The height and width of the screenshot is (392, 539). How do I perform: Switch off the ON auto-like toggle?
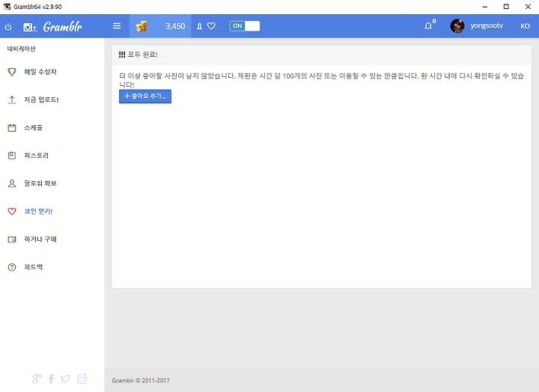click(x=244, y=26)
